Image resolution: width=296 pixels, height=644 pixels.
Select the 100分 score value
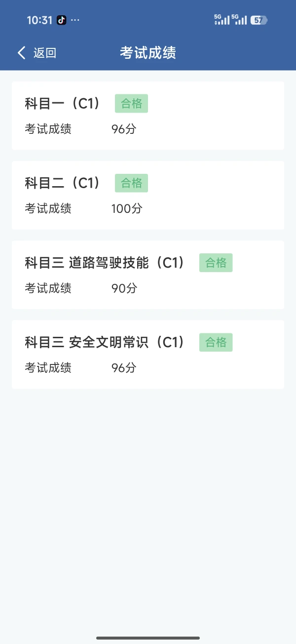coord(127,209)
